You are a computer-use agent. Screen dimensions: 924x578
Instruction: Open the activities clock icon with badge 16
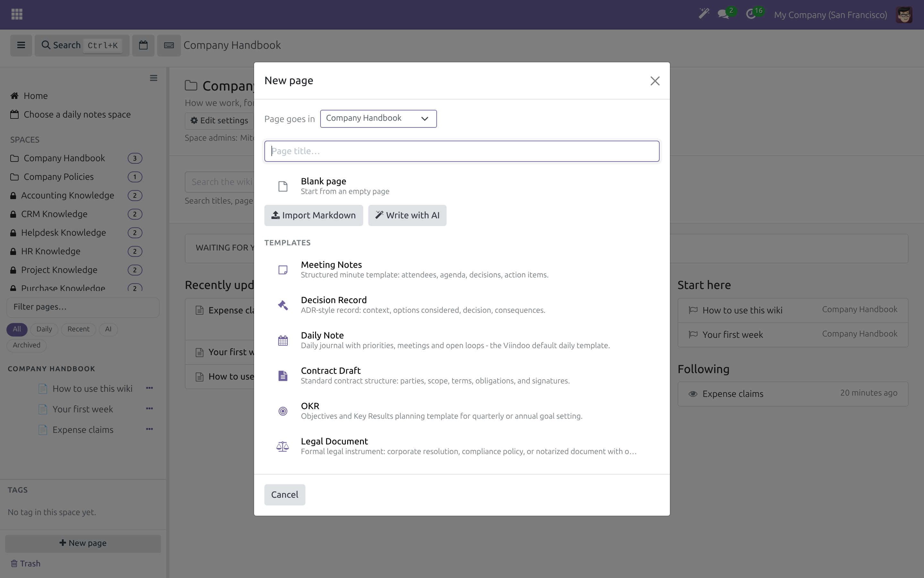755,14
